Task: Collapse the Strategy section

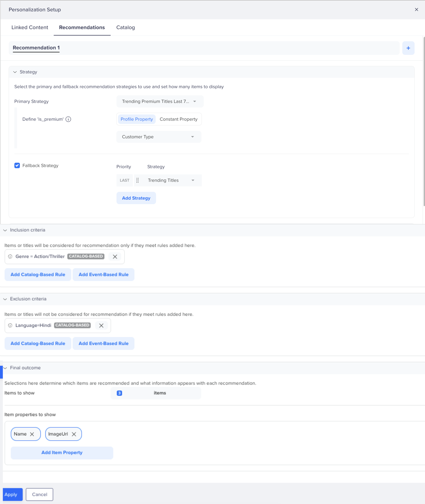Action: pyautogui.click(x=15, y=72)
